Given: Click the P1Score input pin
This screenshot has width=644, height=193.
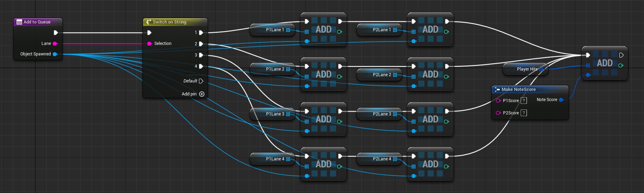Looking at the screenshot, I should (x=498, y=101).
